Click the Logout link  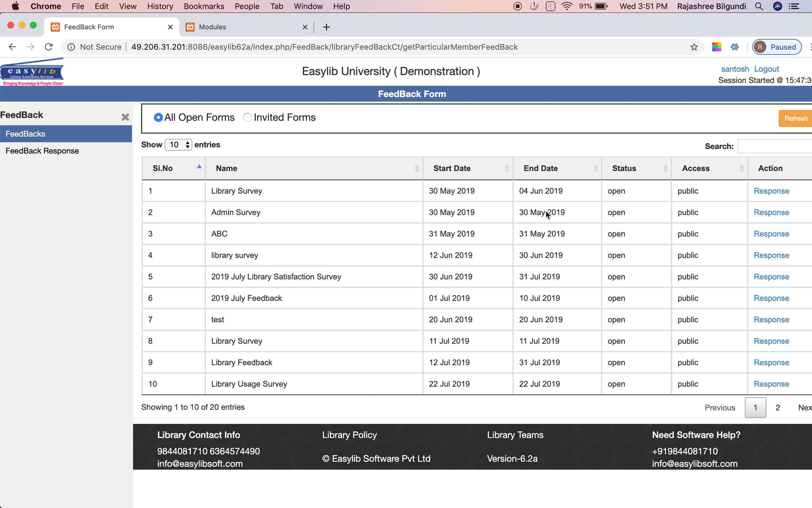point(766,69)
